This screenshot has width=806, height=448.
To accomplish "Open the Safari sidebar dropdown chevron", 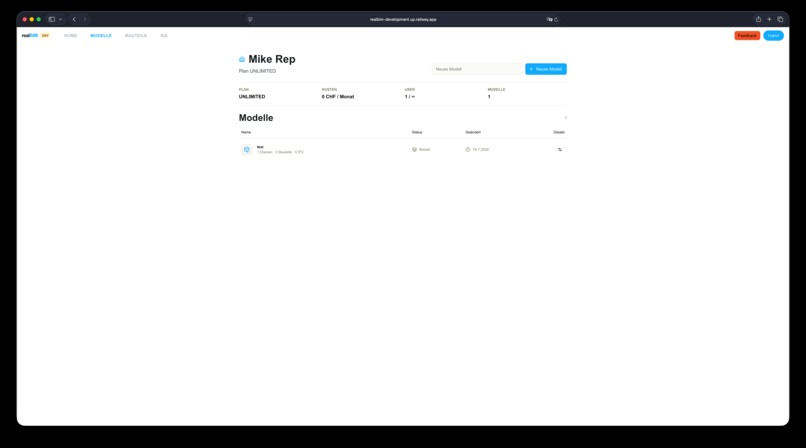I will (61, 20).
